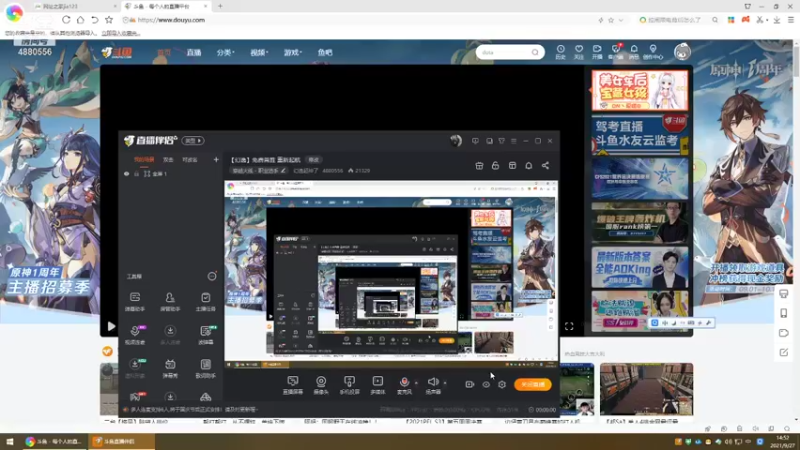Viewport: 800px width, 450px height.
Task: Select the highlighted first scene tab
Action: 144,160
